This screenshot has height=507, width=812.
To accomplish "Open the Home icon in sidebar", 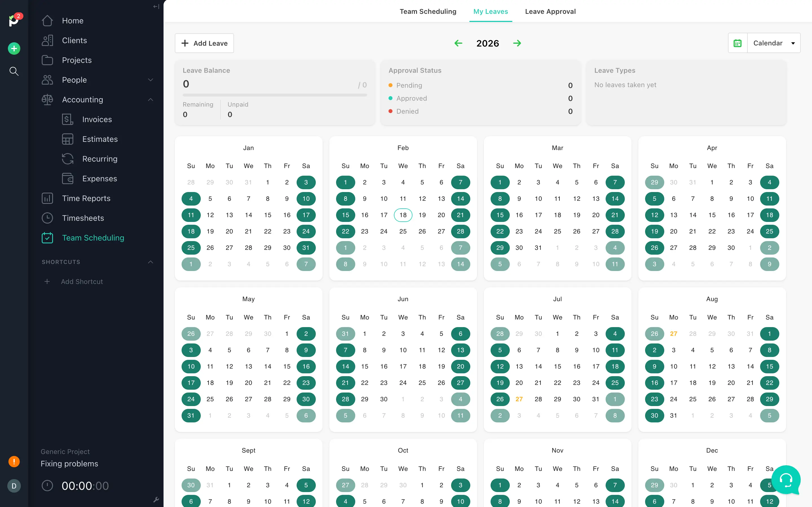I will click(x=47, y=21).
